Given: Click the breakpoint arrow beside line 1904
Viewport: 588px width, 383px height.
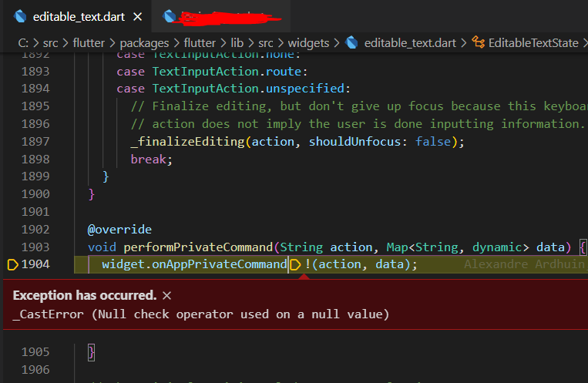Looking at the screenshot, I should tap(13, 264).
